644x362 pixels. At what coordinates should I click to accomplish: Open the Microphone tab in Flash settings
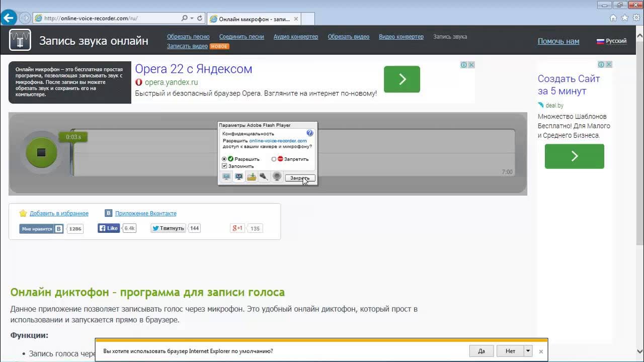[x=264, y=177]
